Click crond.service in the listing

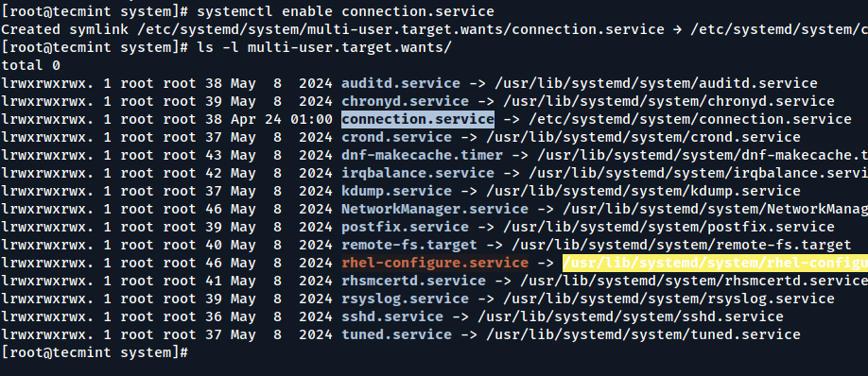tap(396, 137)
